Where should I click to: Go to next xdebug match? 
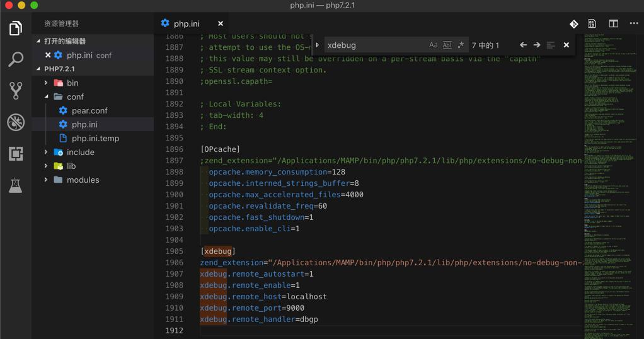click(x=537, y=45)
